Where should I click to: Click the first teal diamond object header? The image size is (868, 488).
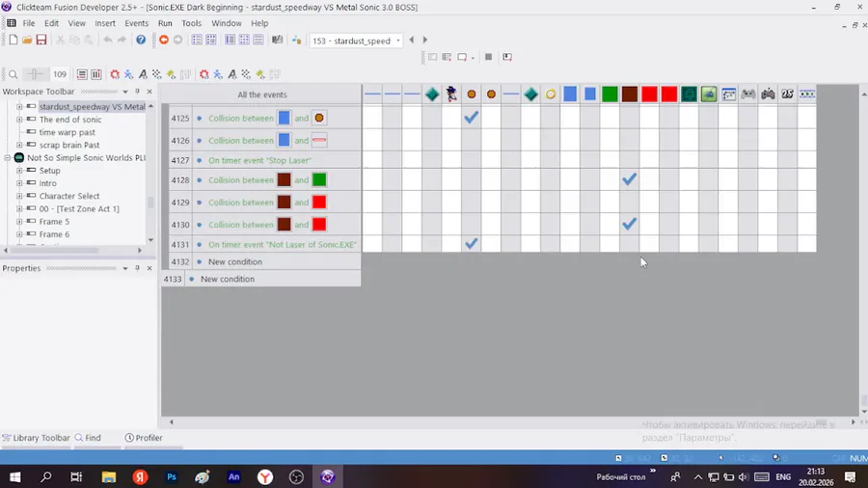432,95
